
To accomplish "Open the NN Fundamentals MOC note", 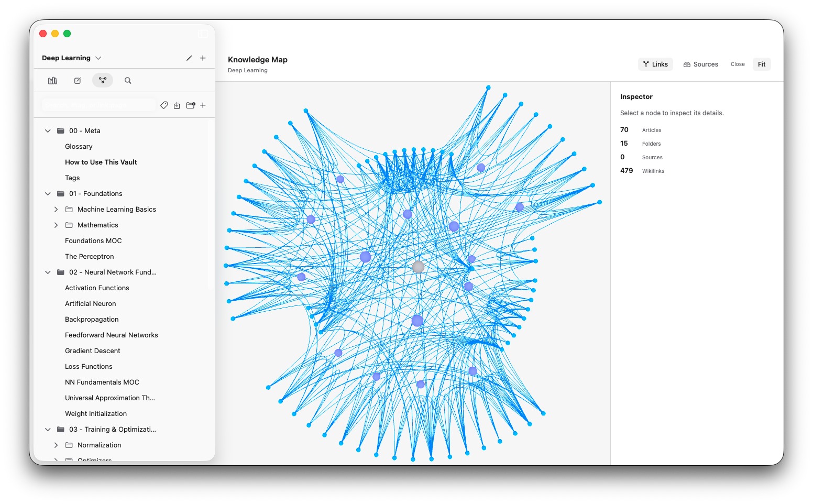I will pyautogui.click(x=102, y=382).
